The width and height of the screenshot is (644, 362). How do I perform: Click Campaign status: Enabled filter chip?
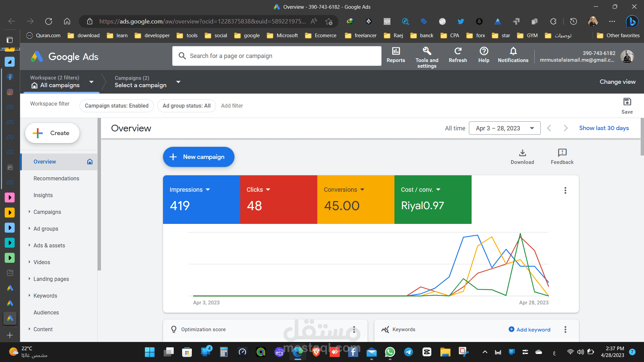tap(116, 106)
